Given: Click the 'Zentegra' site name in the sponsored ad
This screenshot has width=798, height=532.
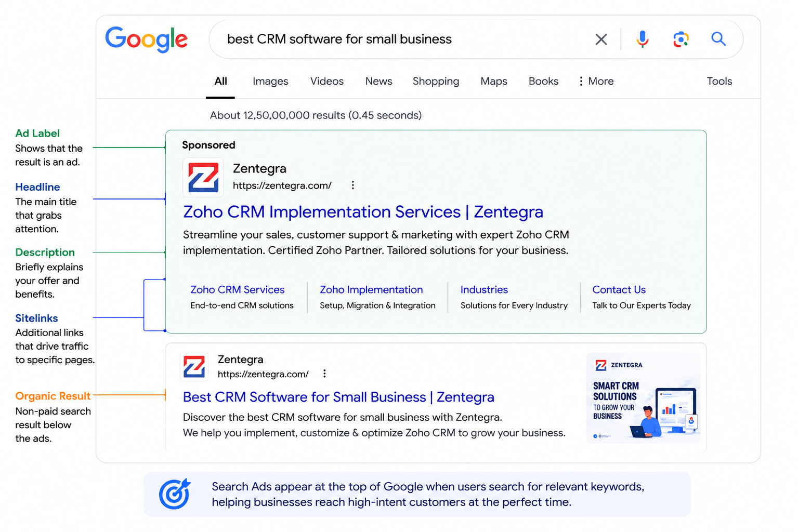Looking at the screenshot, I should (x=259, y=169).
